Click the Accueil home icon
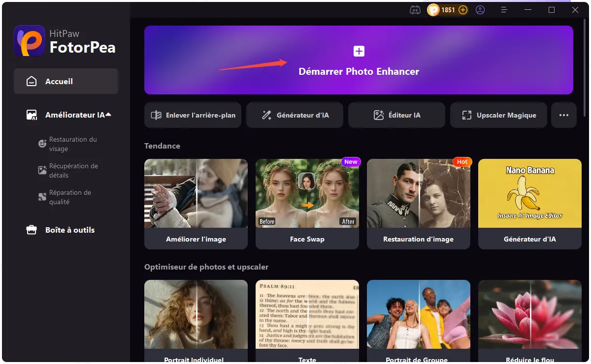This screenshot has width=591, height=364. coord(31,81)
